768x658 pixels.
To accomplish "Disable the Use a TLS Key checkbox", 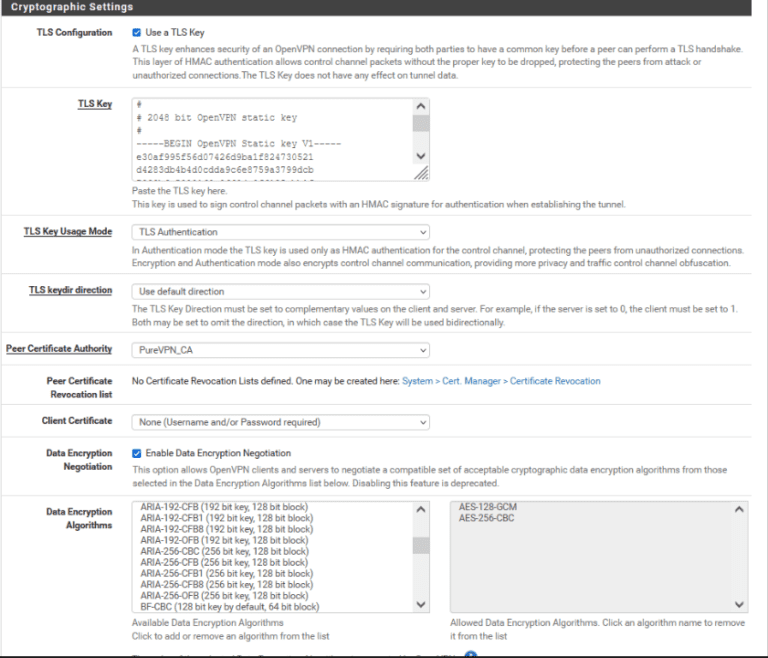I will click(137, 33).
